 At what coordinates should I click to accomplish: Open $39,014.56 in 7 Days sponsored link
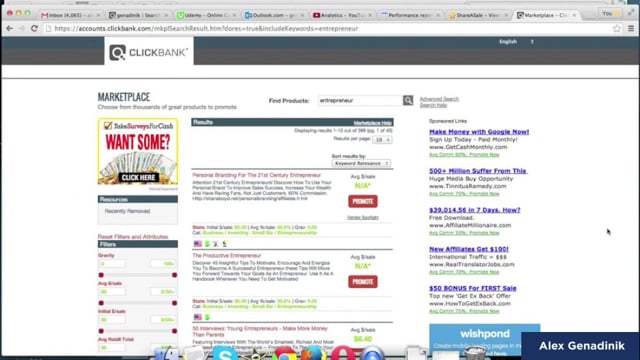[475, 210]
